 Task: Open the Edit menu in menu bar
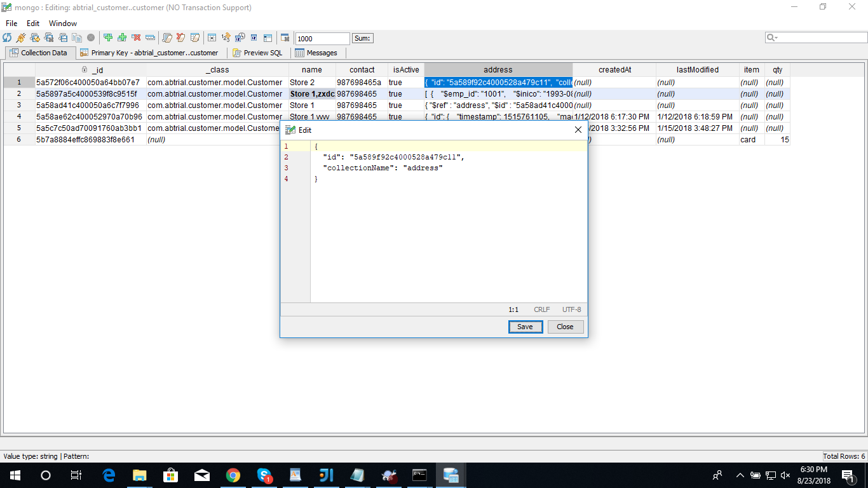33,24
